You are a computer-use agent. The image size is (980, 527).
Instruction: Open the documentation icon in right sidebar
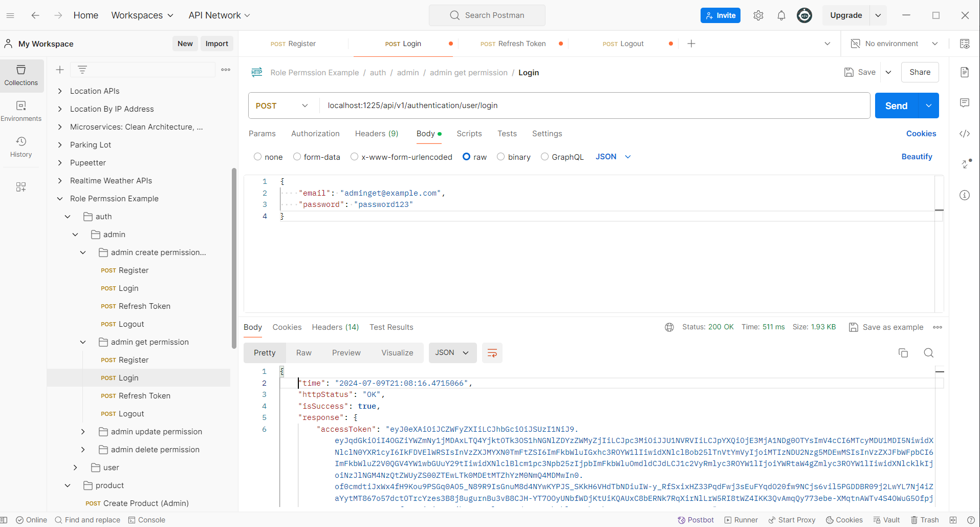(x=965, y=72)
